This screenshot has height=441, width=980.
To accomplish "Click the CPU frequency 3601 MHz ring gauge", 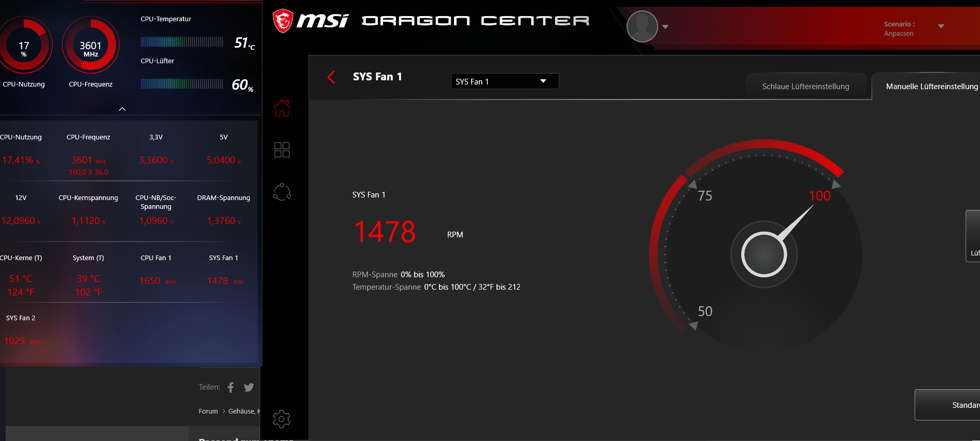I will point(91,46).
